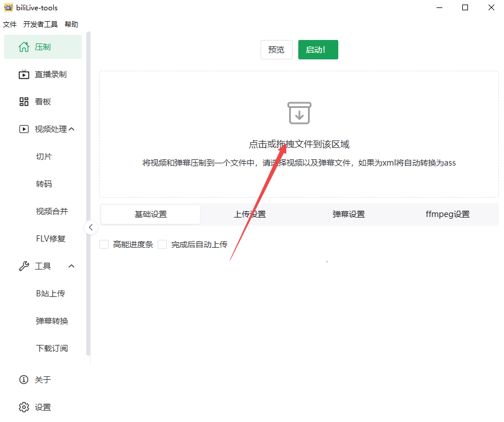The width and height of the screenshot is (504, 422).
Task: Click the play icon beside 视频处理
Action: [23, 129]
